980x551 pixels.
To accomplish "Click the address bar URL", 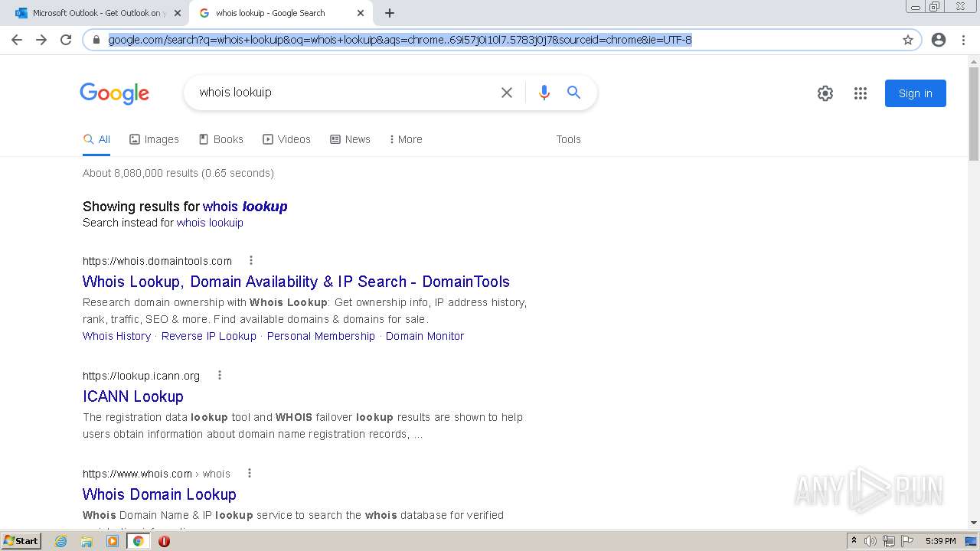I will point(400,40).
